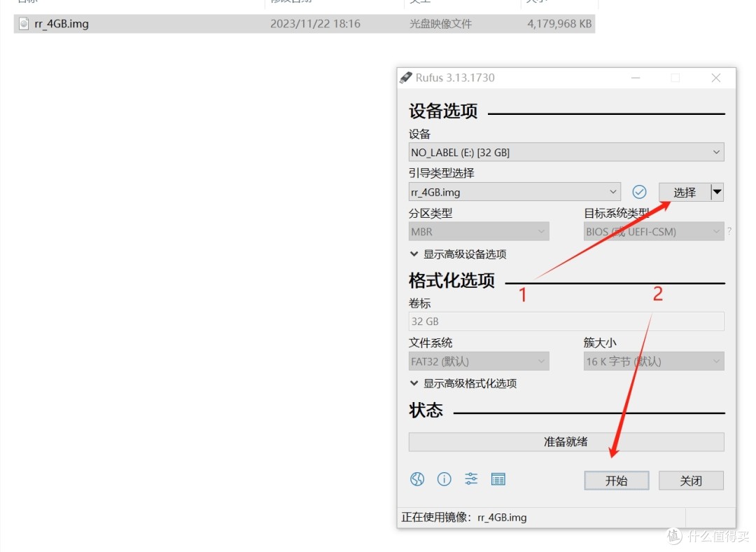Open Rufus about info icon
Image resolution: width=756 pixels, height=552 pixels.
[x=444, y=479]
